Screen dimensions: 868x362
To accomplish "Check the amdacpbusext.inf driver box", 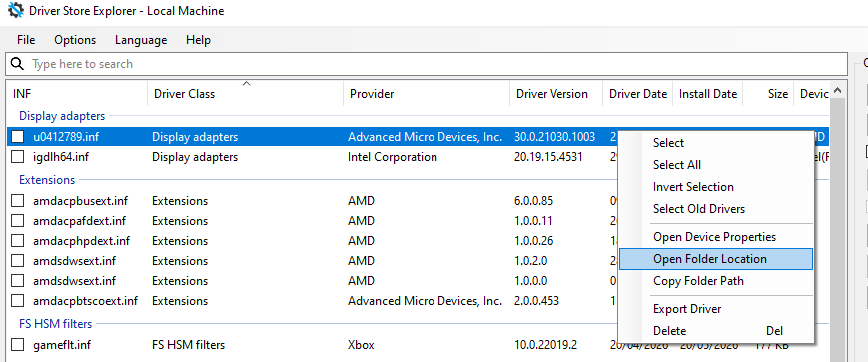I will 18,201.
